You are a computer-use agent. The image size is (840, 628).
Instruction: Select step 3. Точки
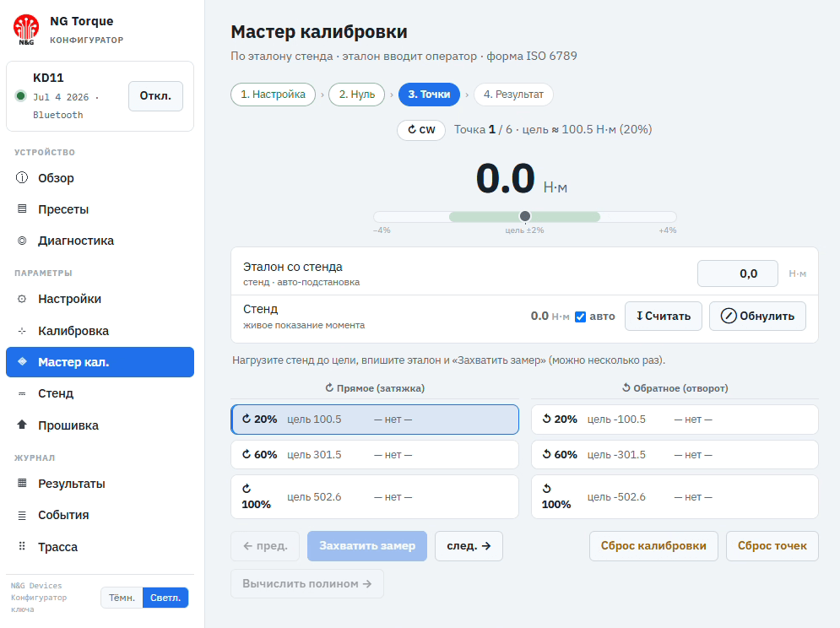click(429, 95)
